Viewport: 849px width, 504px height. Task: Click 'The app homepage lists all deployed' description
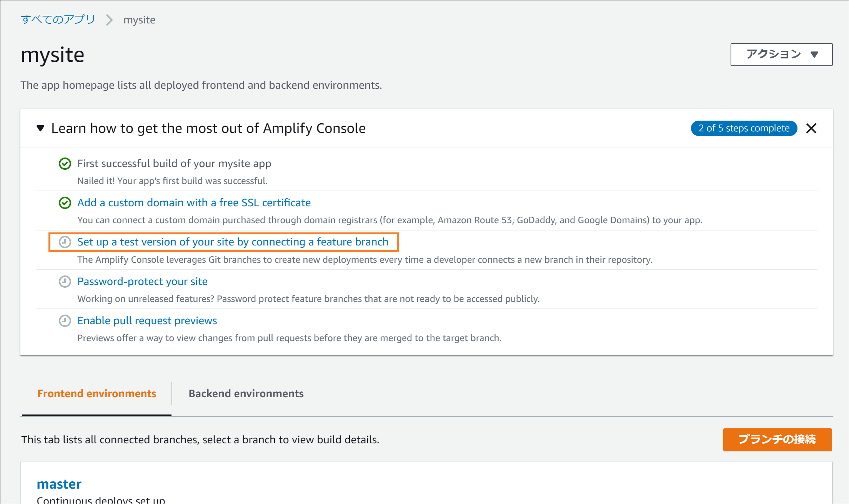[x=201, y=85]
